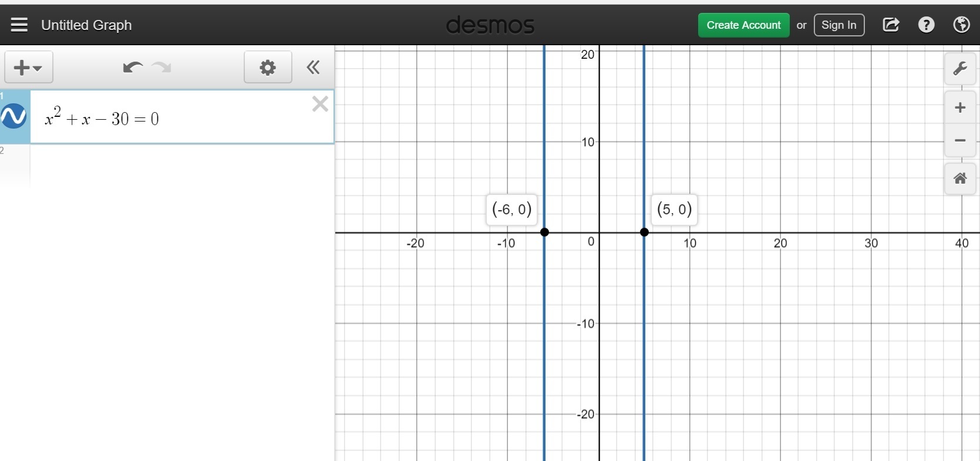Expand the add item plus dropdown

[x=29, y=68]
